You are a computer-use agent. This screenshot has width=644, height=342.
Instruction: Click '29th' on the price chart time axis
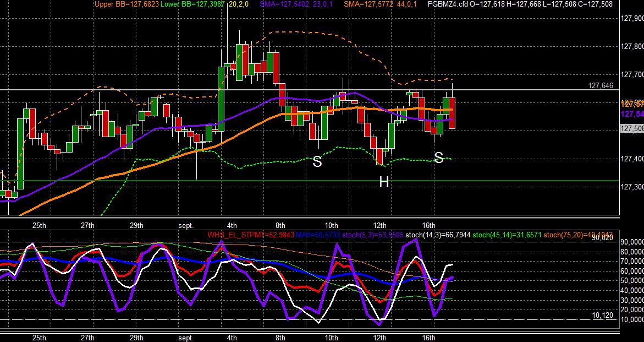(x=136, y=225)
